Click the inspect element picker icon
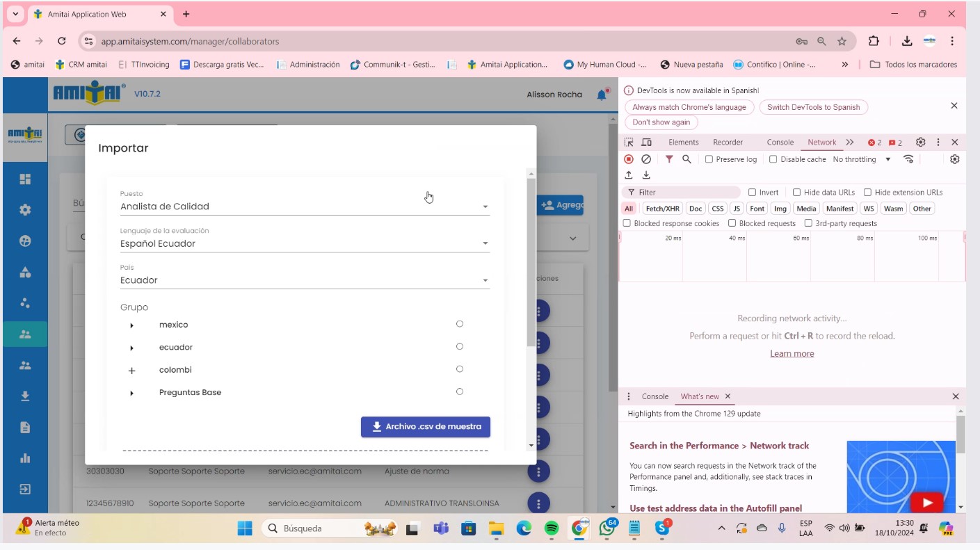The image size is (980, 550). [629, 142]
